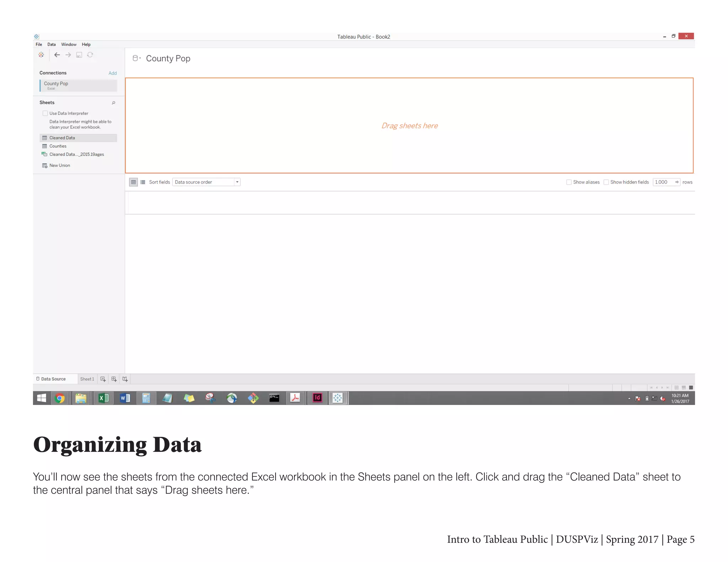Go forward with the right arrow button
728x562 pixels.
[x=68, y=55]
